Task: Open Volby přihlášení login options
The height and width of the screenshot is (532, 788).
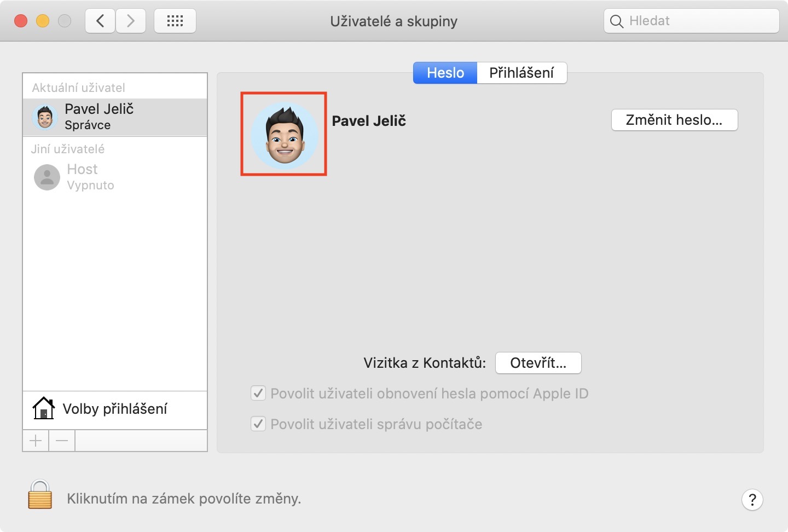Action: pyautogui.click(x=115, y=409)
